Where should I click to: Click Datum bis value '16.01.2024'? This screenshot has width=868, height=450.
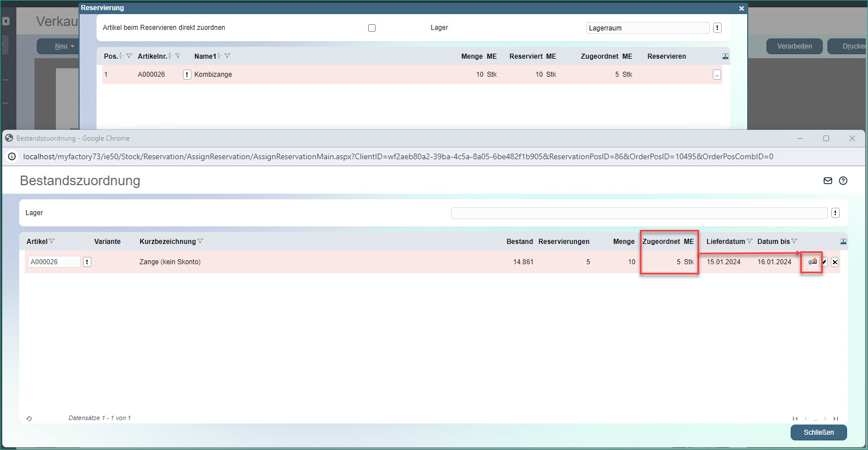[x=774, y=262]
